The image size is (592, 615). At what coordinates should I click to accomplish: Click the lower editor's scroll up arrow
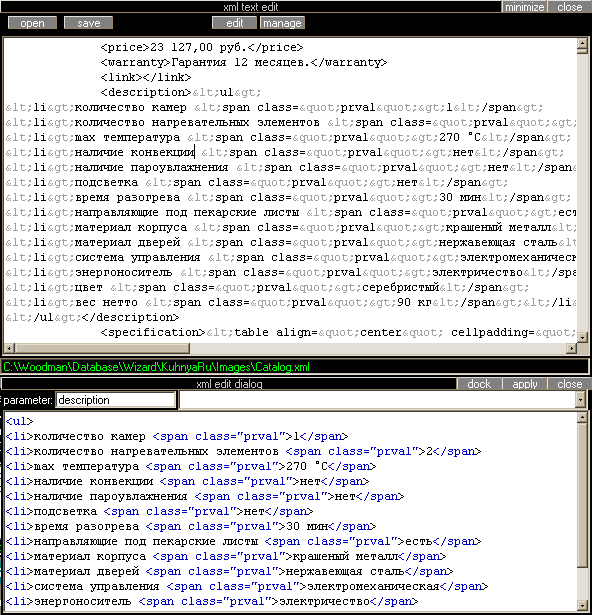point(582,417)
